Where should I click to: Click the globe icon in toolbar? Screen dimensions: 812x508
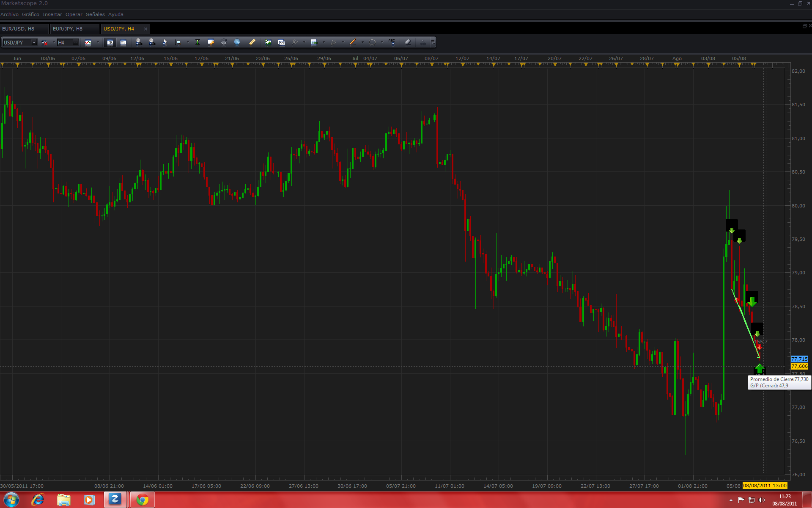pos(237,42)
